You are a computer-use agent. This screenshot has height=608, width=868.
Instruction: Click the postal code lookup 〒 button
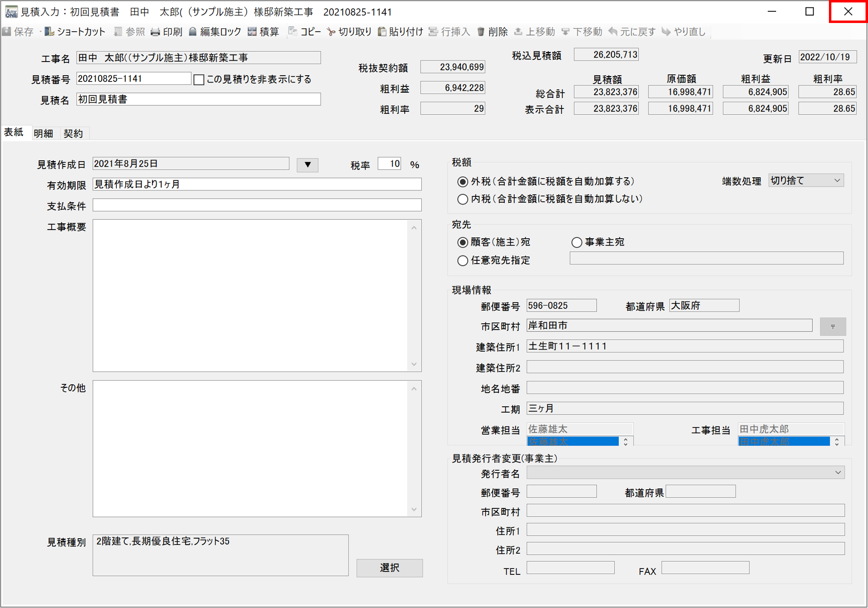pyautogui.click(x=832, y=326)
